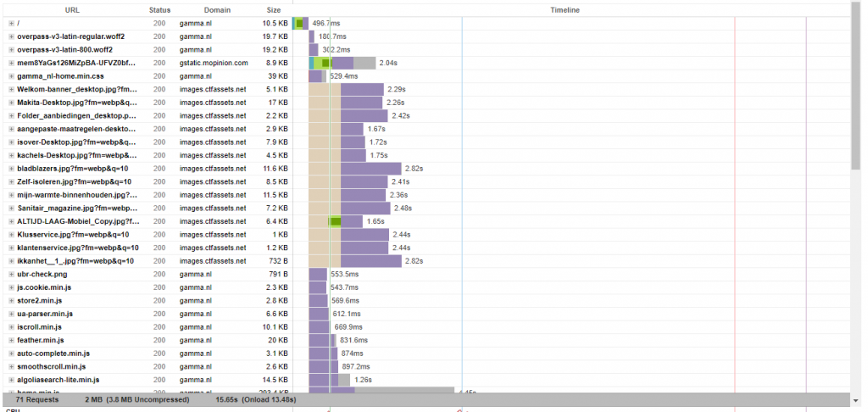Image resolution: width=868 pixels, height=412 pixels.
Task: Click the 496.7ms timing label
Action: (326, 23)
